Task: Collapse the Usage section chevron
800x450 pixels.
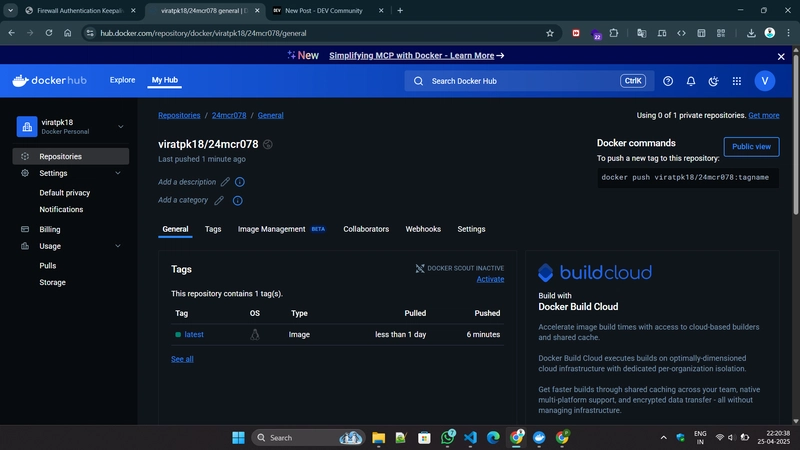Action: coord(118,246)
